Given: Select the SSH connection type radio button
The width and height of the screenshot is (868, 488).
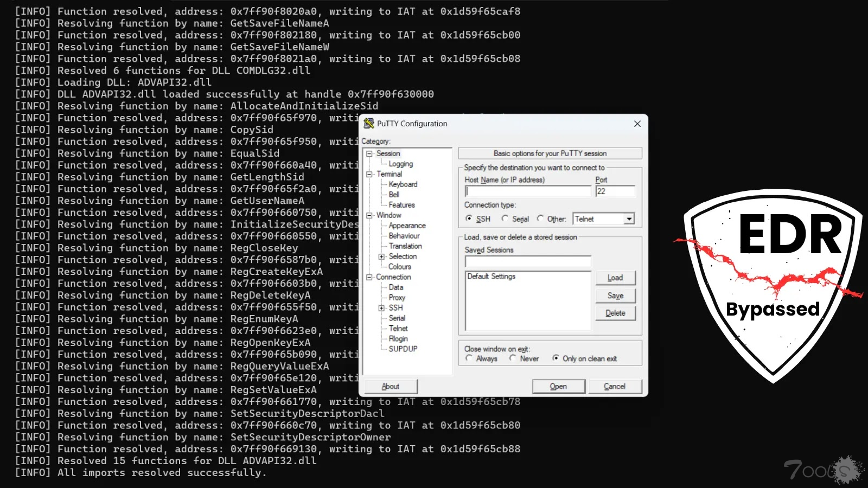Looking at the screenshot, I should (469, 219).
